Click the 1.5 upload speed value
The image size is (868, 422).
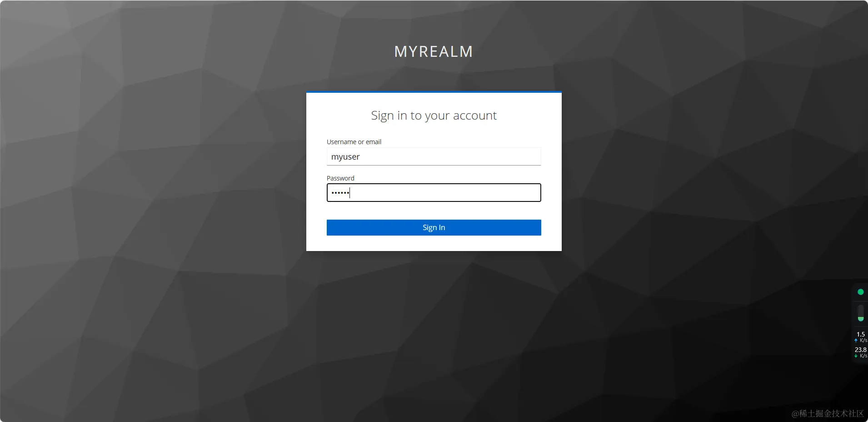pyautogui.click(x=861, y=334)
